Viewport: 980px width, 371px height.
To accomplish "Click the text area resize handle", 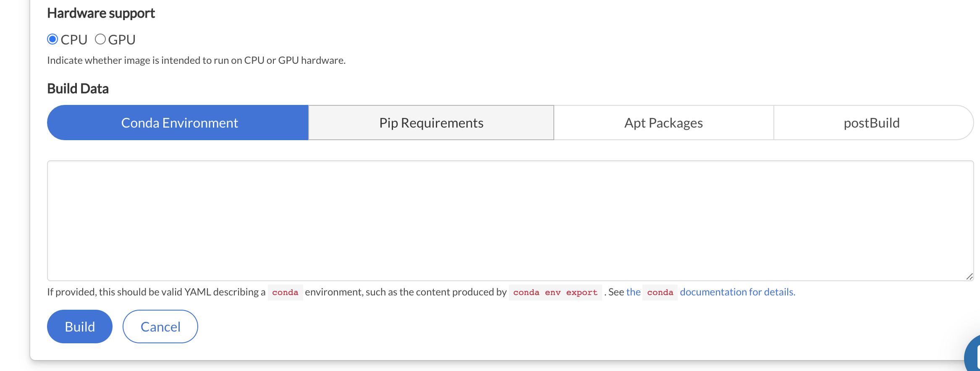I will click(x=969, y=277).
